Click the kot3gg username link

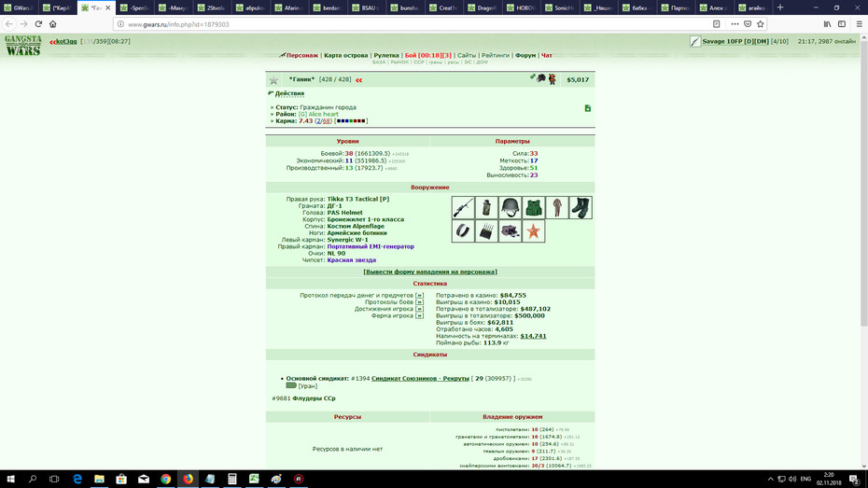pyautogui.click(x=66, y=41)
